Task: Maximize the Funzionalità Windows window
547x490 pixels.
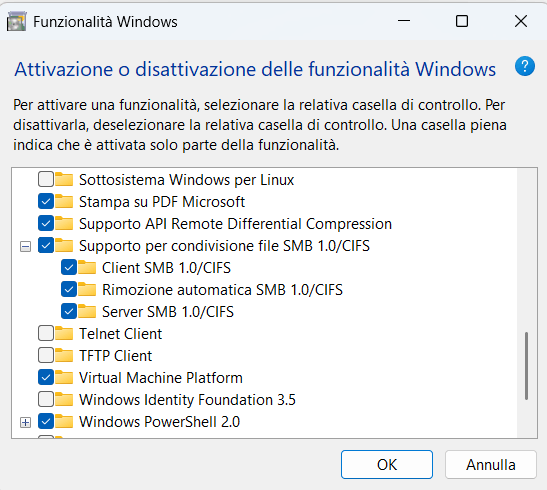Action: 462,21
